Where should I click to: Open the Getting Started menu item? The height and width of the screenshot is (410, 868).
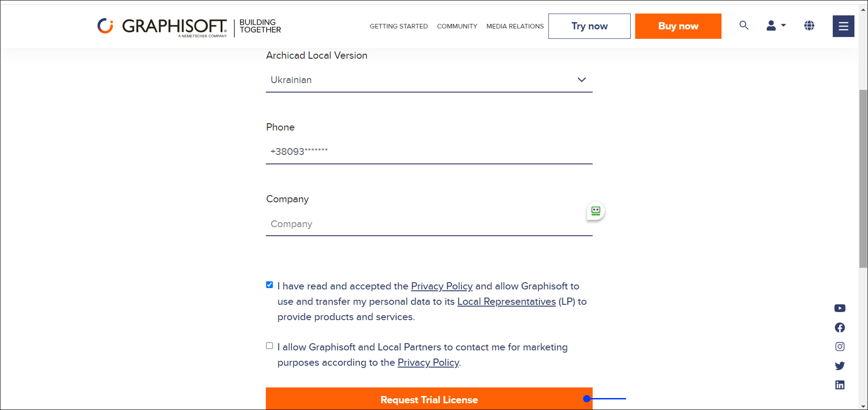point(398,26)
